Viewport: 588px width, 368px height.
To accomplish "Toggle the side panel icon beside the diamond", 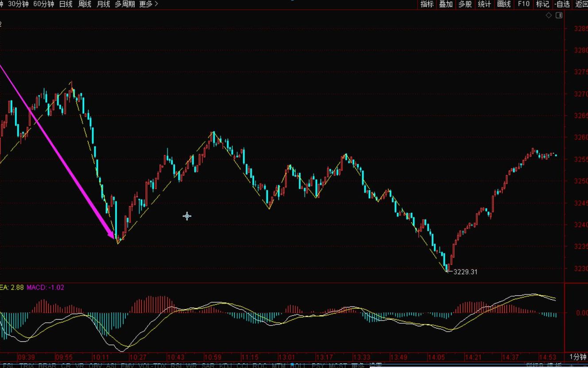I will [x=559, y=15].
